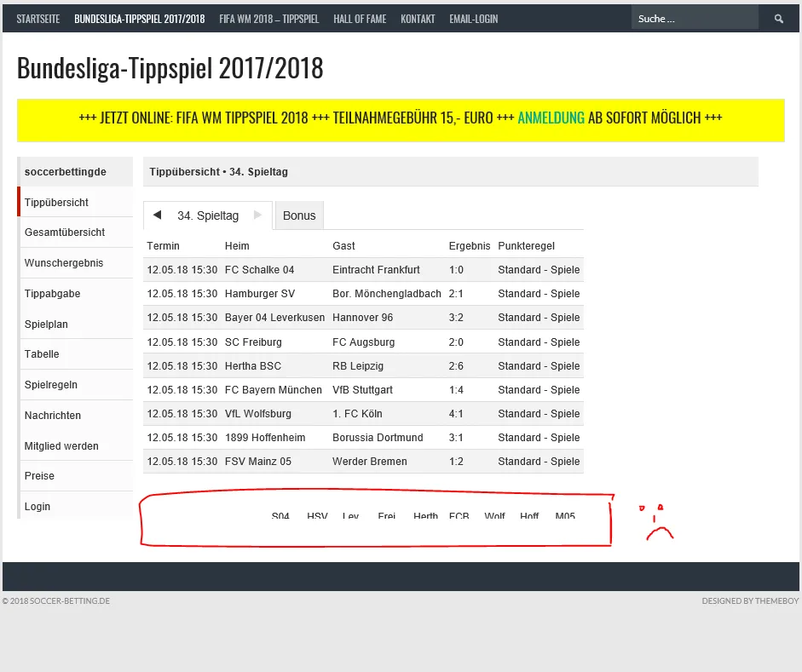Open FIFA WM 2018 – Tippspiel menu
This screenshot has width=802, height=672.
click(x=269, y=19)
